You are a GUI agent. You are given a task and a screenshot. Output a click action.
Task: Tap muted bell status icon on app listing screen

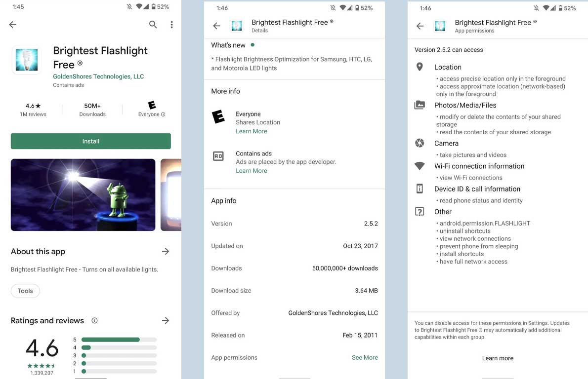tap(129, 7)
